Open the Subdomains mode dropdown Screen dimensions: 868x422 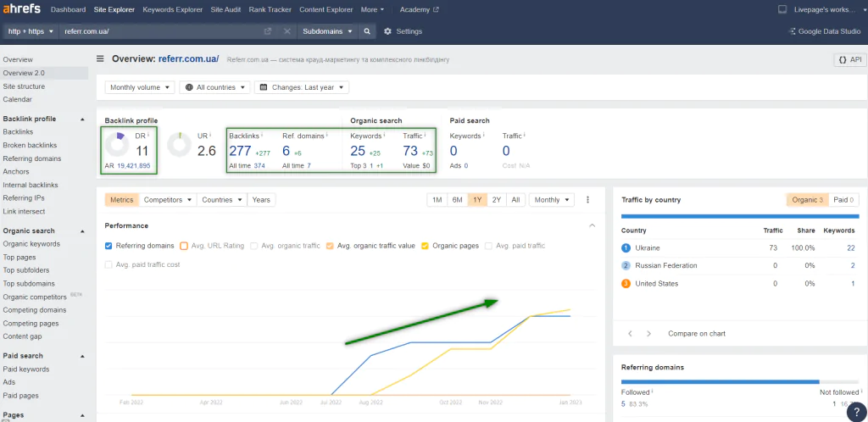click(x=327, y=31)
